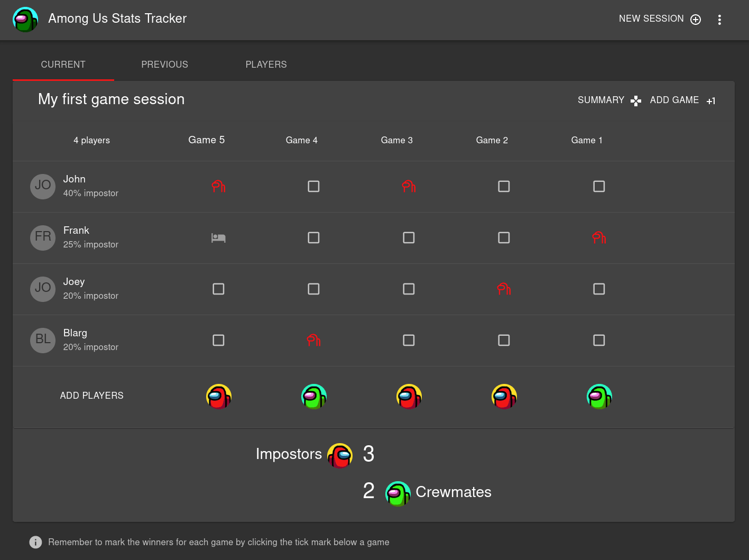Click John's '40% impostor' stat
This screenshot has width=749, height=560.
click(x=91, y=193)
